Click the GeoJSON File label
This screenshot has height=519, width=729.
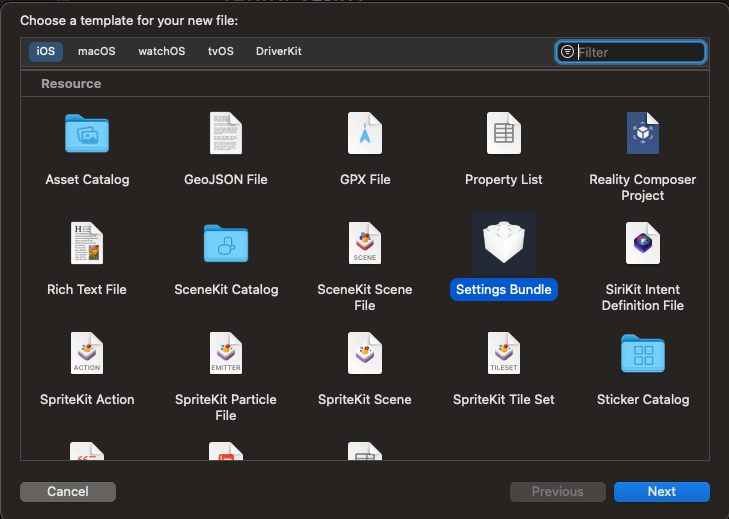(x=225, y=180)
